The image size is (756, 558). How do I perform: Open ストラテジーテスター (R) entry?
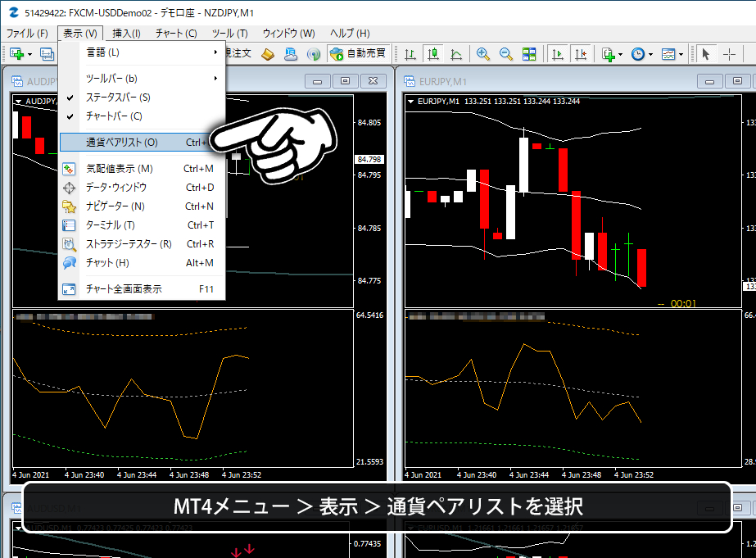142,244
